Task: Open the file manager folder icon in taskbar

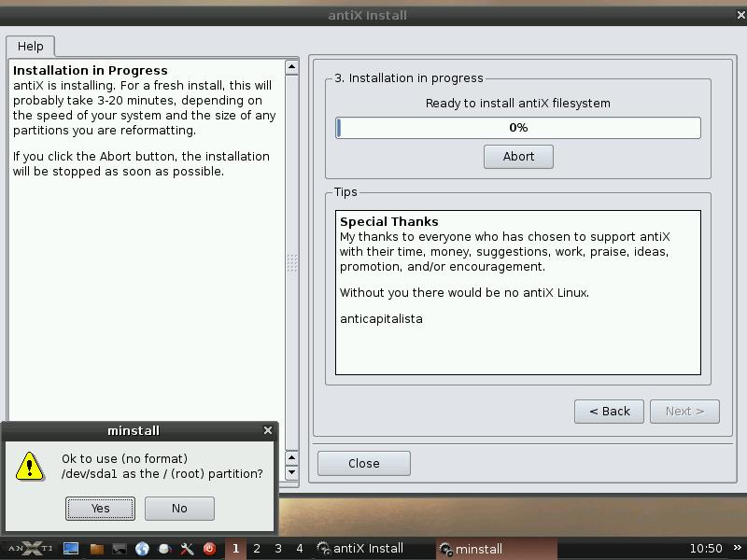Action: [97, 549]
